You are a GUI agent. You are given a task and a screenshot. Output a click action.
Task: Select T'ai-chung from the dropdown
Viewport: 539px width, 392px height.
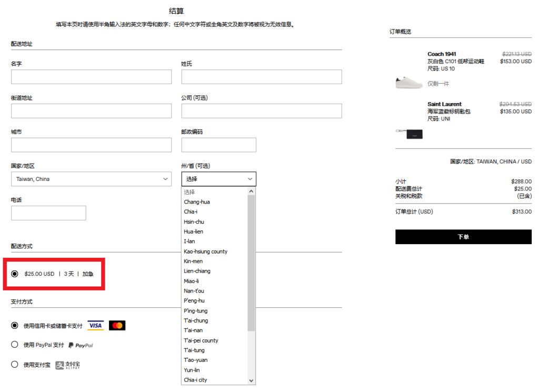(x=215, y=320)
